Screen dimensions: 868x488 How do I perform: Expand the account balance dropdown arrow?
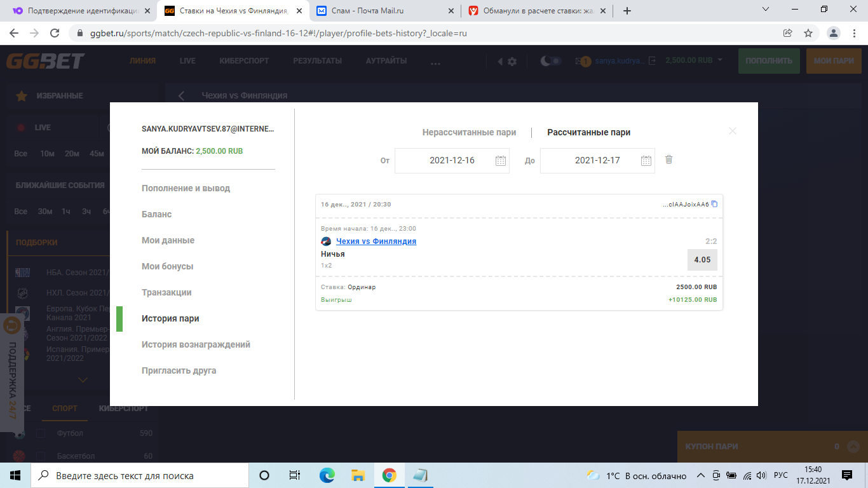720,60
